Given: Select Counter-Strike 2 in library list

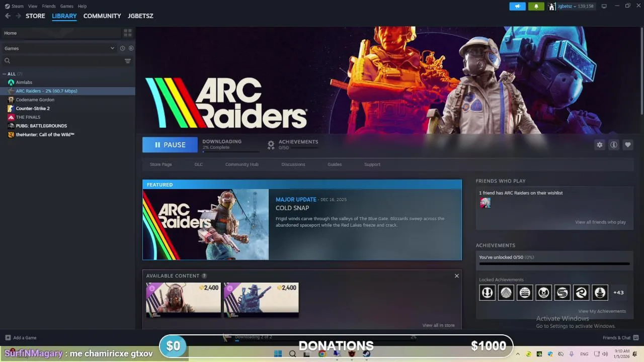Looking at the screenshot, I should pos(67,109).
